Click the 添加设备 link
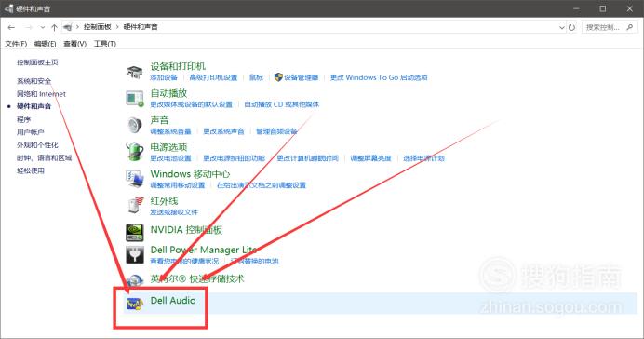This screenshot has height=339, width=644. 164,77
